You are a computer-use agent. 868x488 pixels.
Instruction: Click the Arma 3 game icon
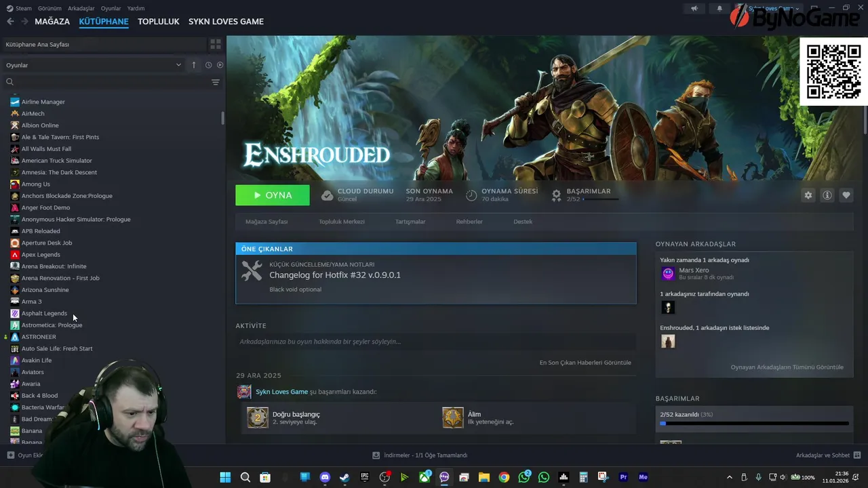point(15,302)
